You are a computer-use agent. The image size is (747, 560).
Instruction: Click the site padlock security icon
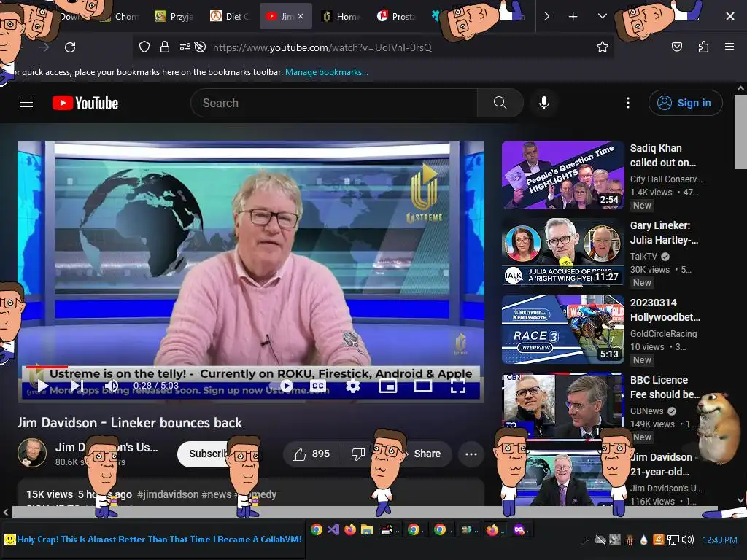click(x=164, y=47)
